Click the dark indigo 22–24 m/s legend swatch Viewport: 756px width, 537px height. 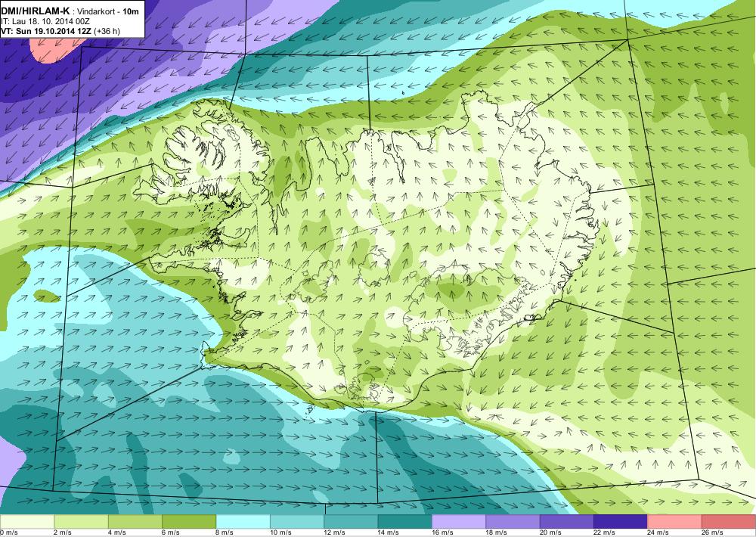[x=621, y=522]
